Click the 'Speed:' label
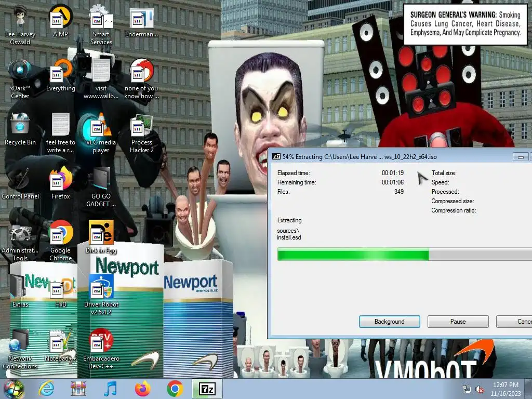532x399 pixels. (440, 182)
